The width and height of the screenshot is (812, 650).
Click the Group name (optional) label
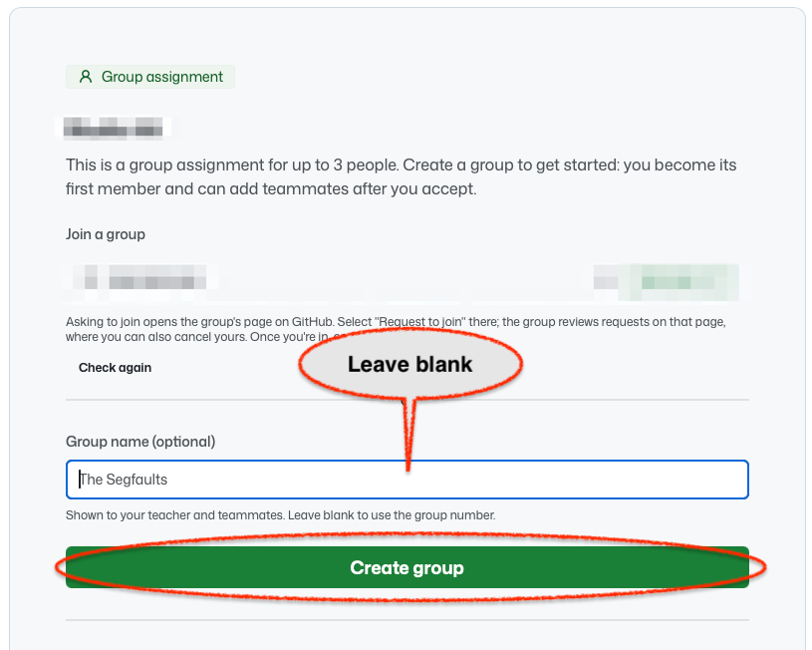click(140, 442)
